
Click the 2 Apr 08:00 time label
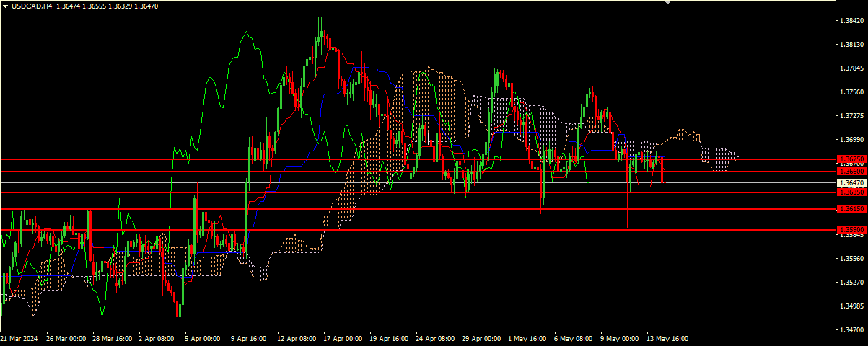coord(157,338)
